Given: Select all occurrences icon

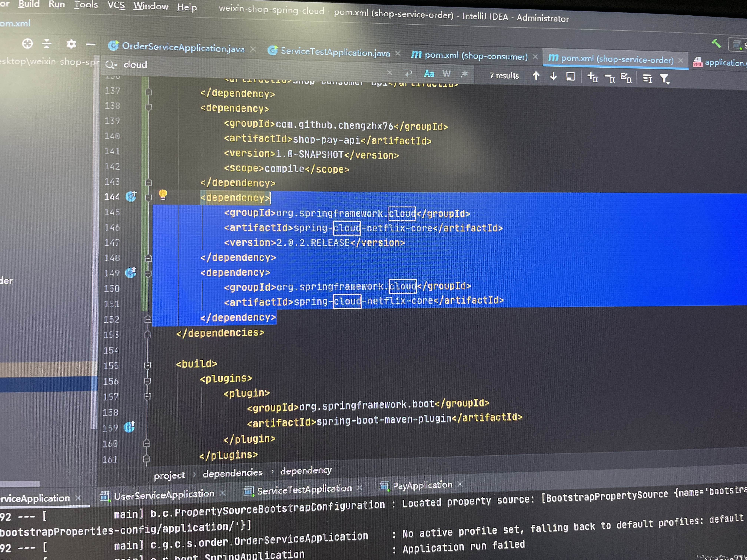Looking at the screenshot, I should (x=626, y=78).
